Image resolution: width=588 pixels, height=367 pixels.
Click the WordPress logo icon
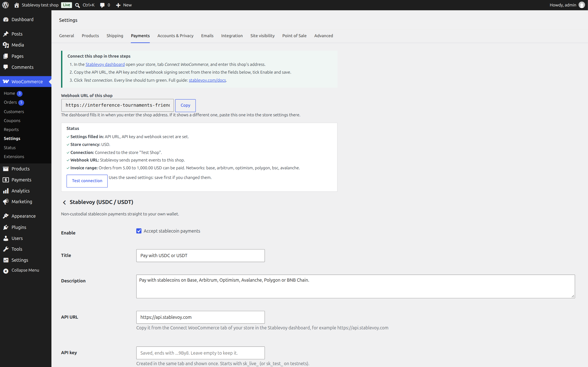click(5, 5)
